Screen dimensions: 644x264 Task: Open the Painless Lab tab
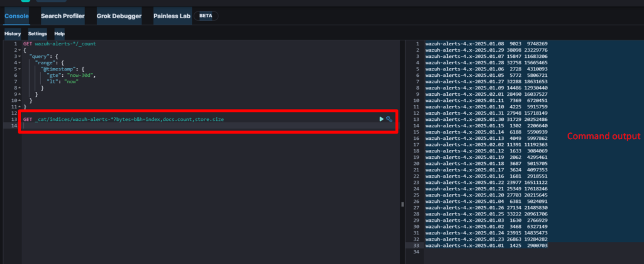tap(172, 16)
